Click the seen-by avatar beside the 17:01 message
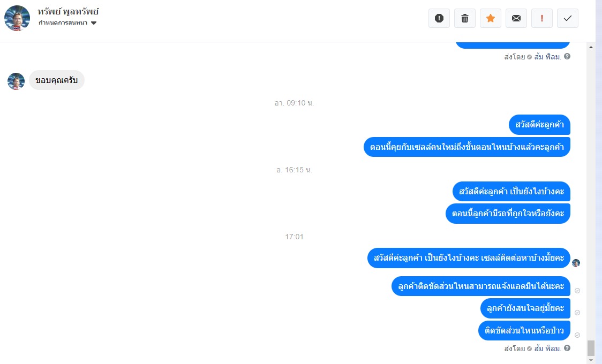This screenshot has width=602, height=364. [x=576, y=263]
